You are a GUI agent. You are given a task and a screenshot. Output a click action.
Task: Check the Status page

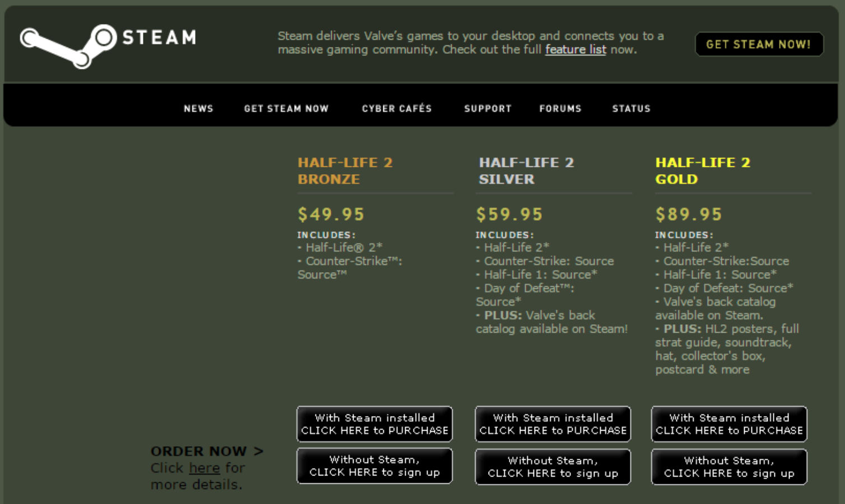(631, 109)
